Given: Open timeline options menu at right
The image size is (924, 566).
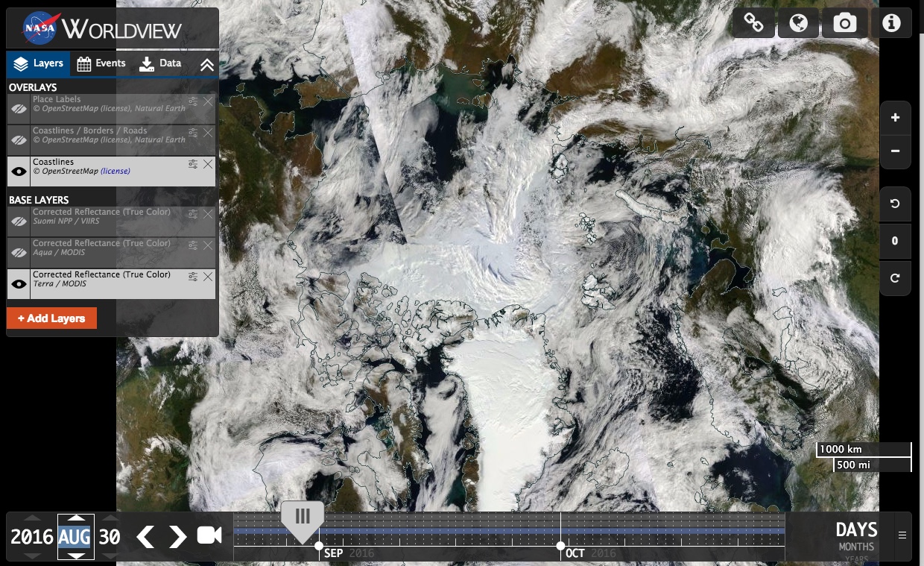Looking at the screenshot, I should click(902, 535).
